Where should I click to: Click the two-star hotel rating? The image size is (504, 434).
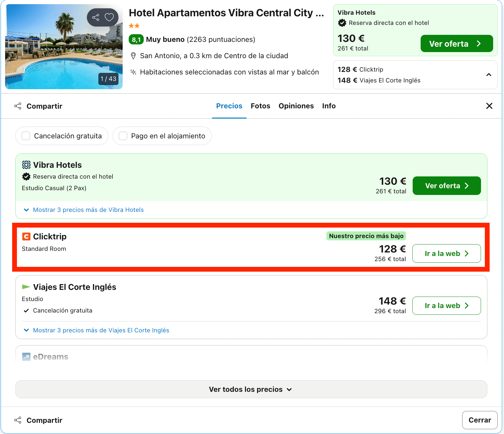[x=134, y=26]
